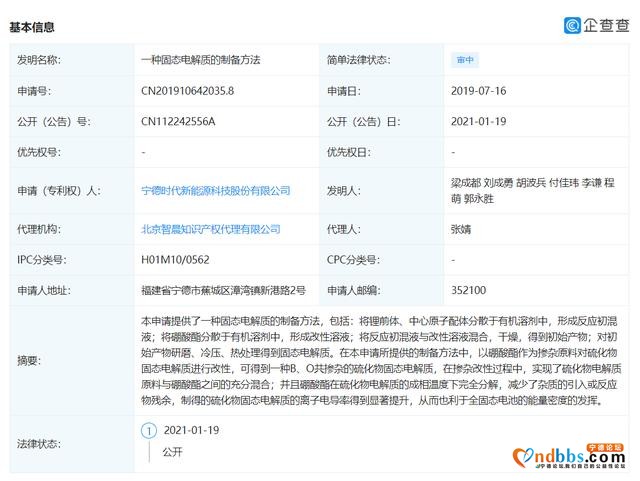Click the 基本信息 section heading

click(33, 27)
